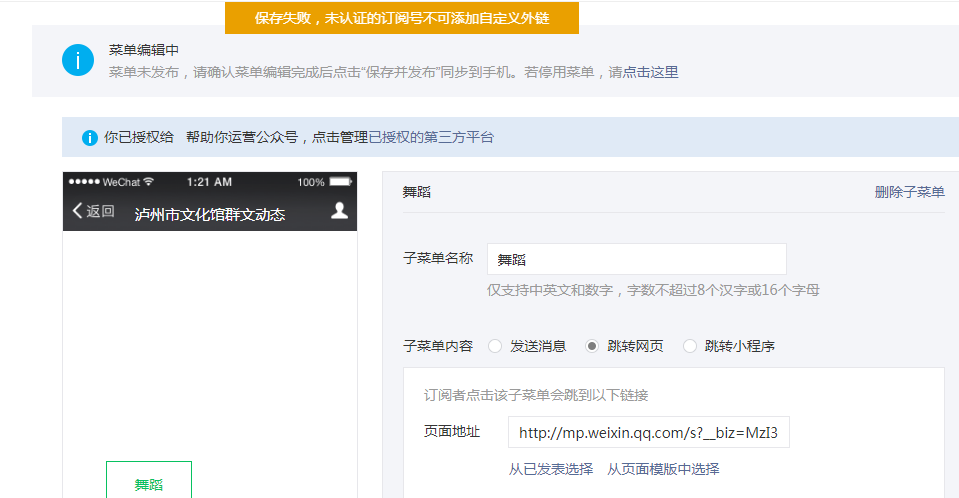959x498 pixels.
Task: Focus the 页面地址 URL input field
Action: pos(648,433)
